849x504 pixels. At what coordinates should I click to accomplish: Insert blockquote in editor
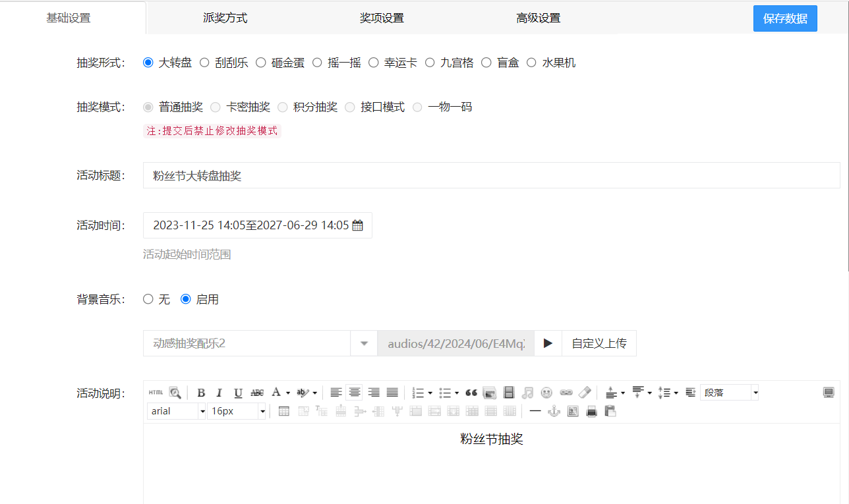tap(471, 393)
